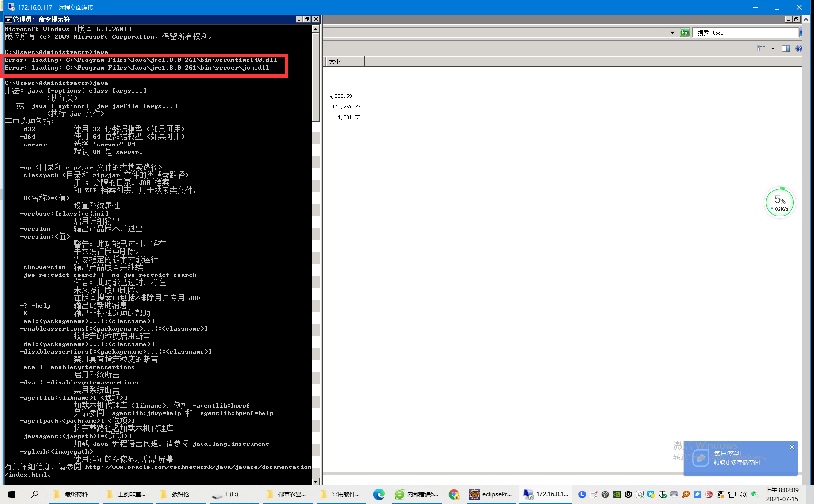Click the Explorer view mode icon

tap(761, 48)
